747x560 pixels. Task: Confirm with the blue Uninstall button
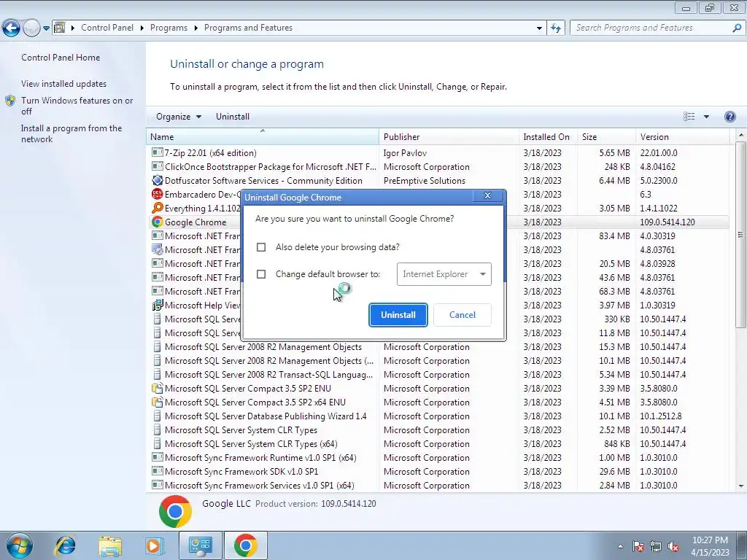click(398, 315)
